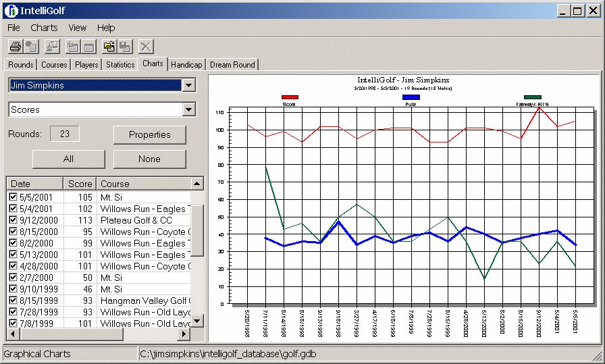
Task: Uncheck the round dated 5/4/2001
Action: (13, 209)
